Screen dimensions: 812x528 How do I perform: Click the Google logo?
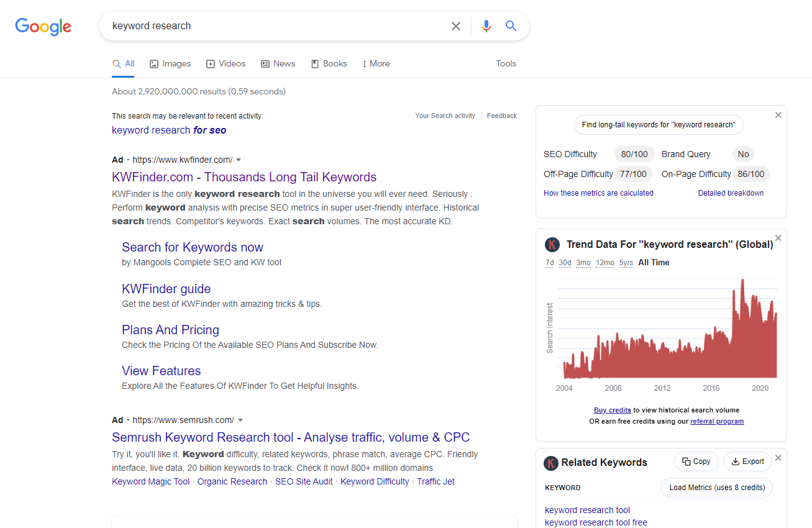(x=43, y=26)
